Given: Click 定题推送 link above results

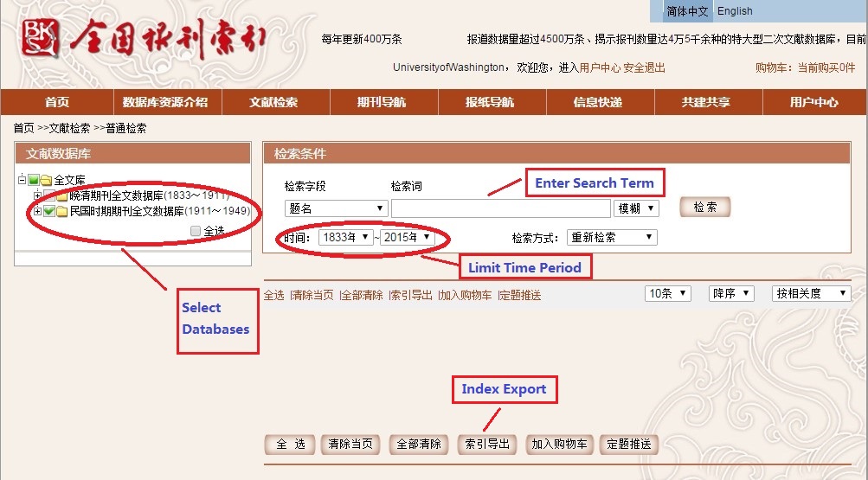Looking at the screenshot, I should 520,295.
